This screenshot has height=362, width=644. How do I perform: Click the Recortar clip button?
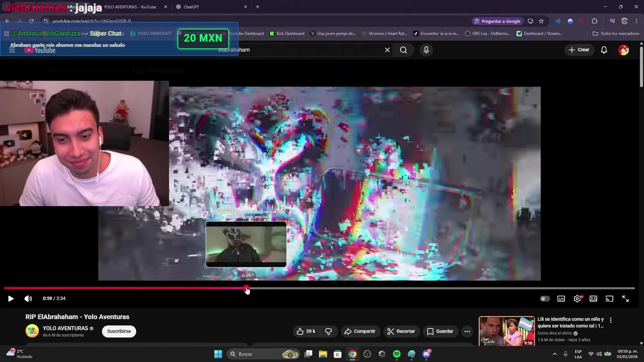(401, 331)
